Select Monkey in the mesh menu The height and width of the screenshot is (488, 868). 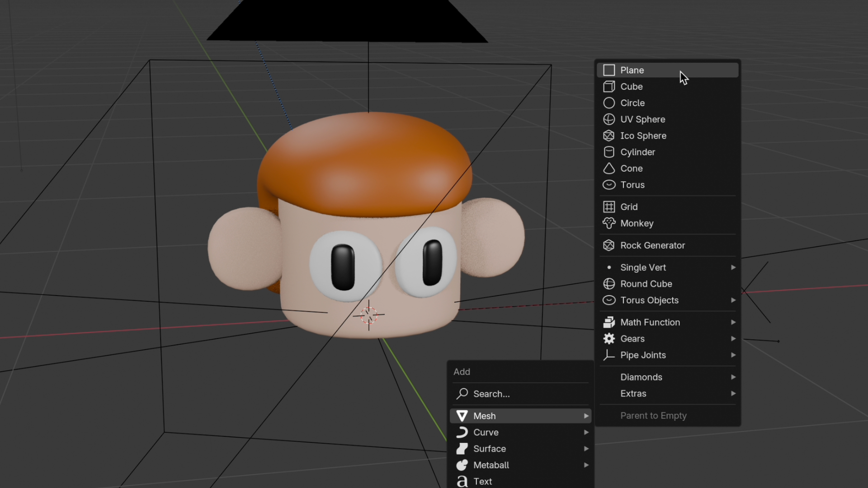668,223
